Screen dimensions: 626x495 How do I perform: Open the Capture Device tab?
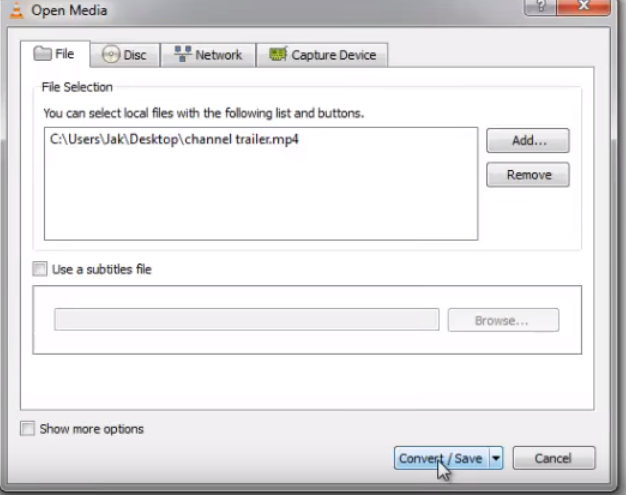pos(322,55)
